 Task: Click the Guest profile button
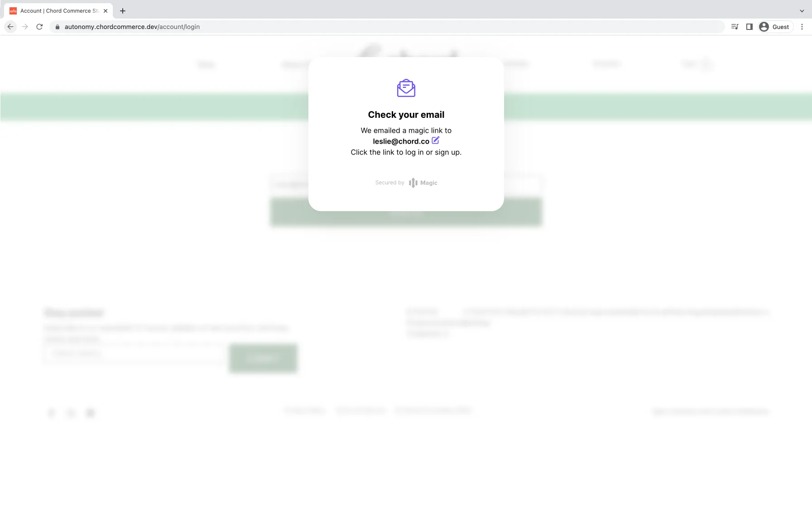coord(775,27)
